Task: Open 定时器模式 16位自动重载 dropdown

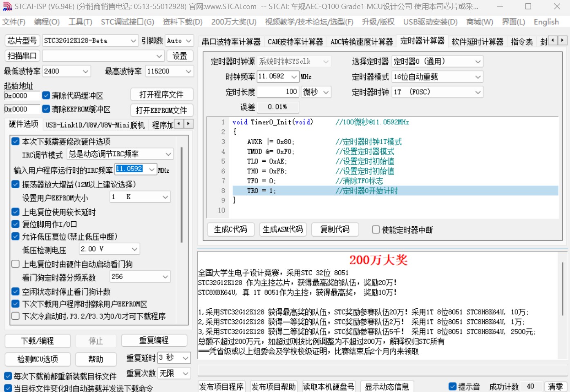Action: pos(437,77)
